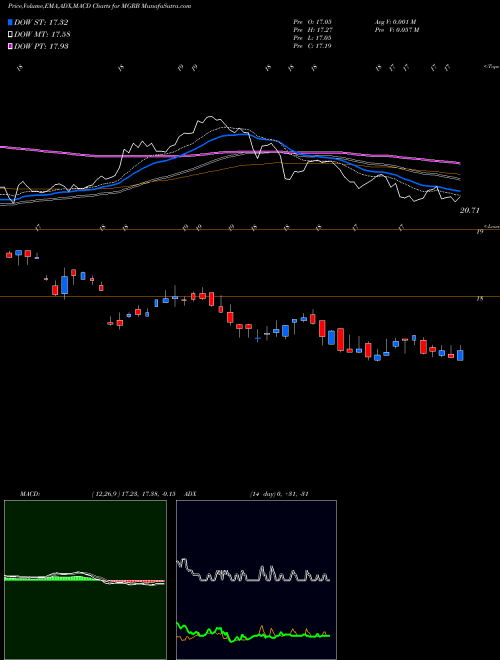This screenshot has width=500, height=660.
Task: Click the magenta DOW PT legend swatch
Action: click(11, 46)
